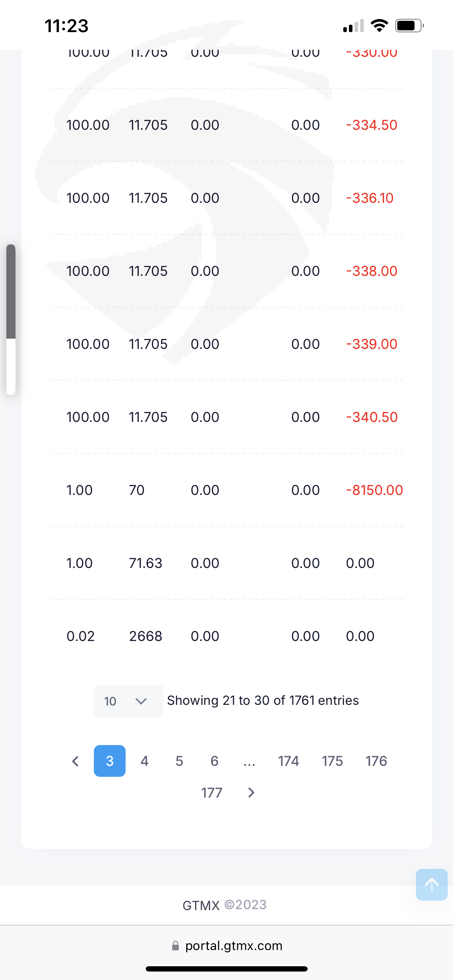Go to previous page with left chevron
This screenshot has height=980, width=453.
coord(75,761)
